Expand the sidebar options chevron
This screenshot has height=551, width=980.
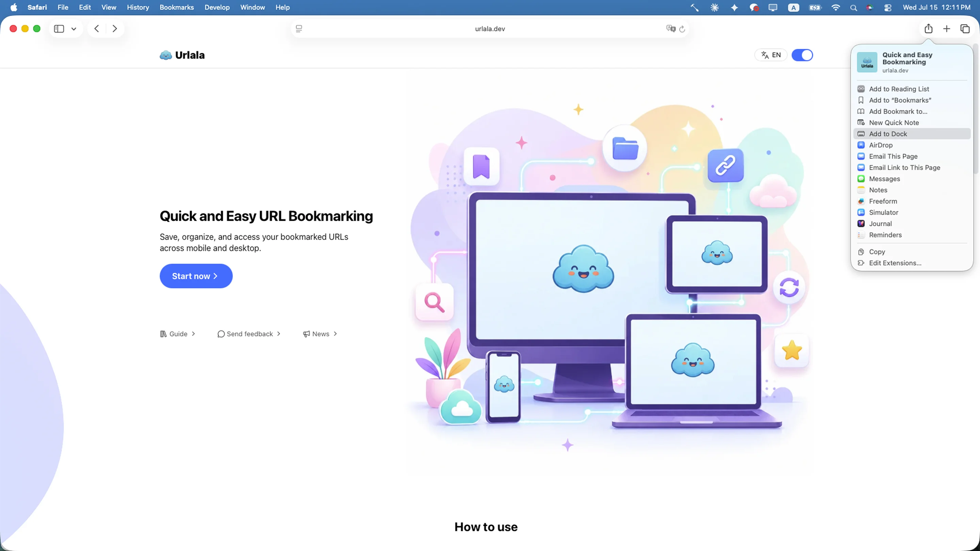point(74,29)
